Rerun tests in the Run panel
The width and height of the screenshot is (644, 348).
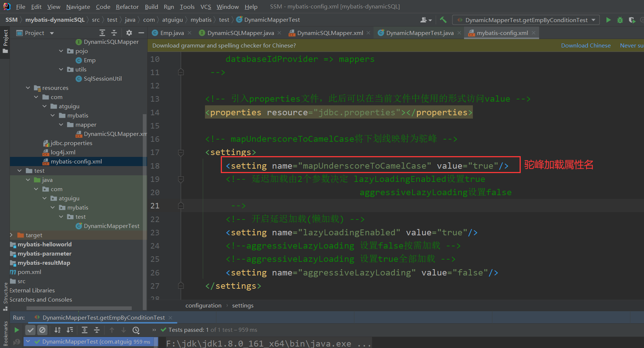pos(17,330)
